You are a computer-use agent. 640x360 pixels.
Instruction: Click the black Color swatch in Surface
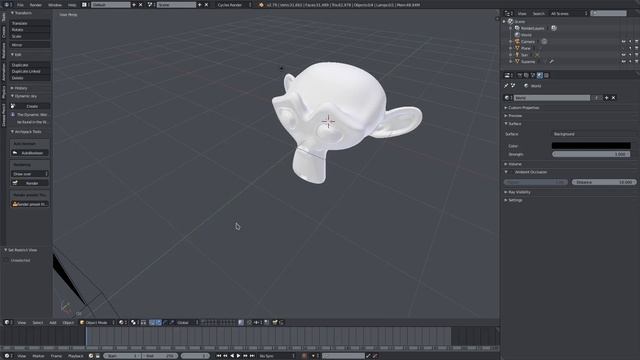(591, 146)
